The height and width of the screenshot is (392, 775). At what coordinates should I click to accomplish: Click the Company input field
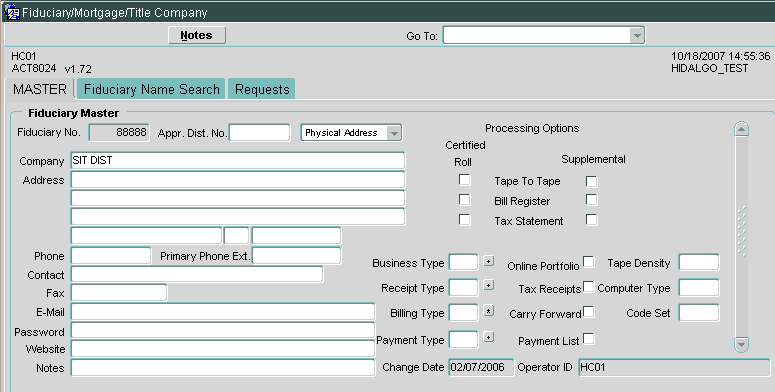click(238, 161)
